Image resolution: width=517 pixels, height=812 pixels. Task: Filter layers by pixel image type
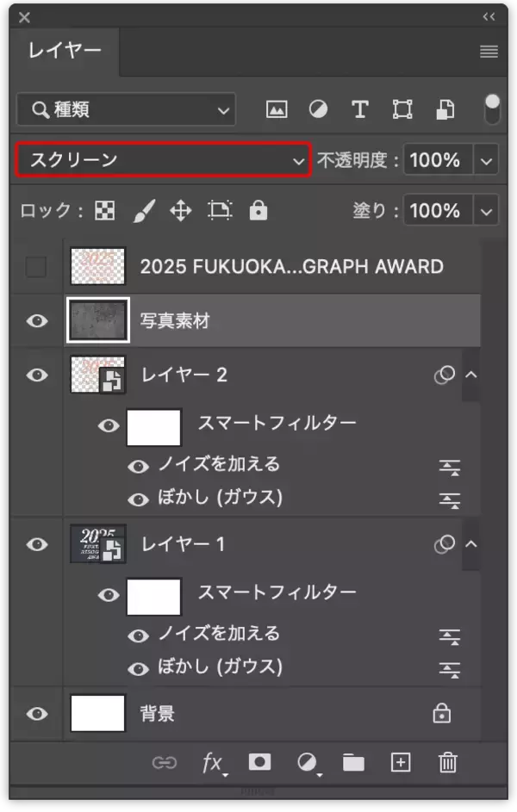[x=277, y=109]
